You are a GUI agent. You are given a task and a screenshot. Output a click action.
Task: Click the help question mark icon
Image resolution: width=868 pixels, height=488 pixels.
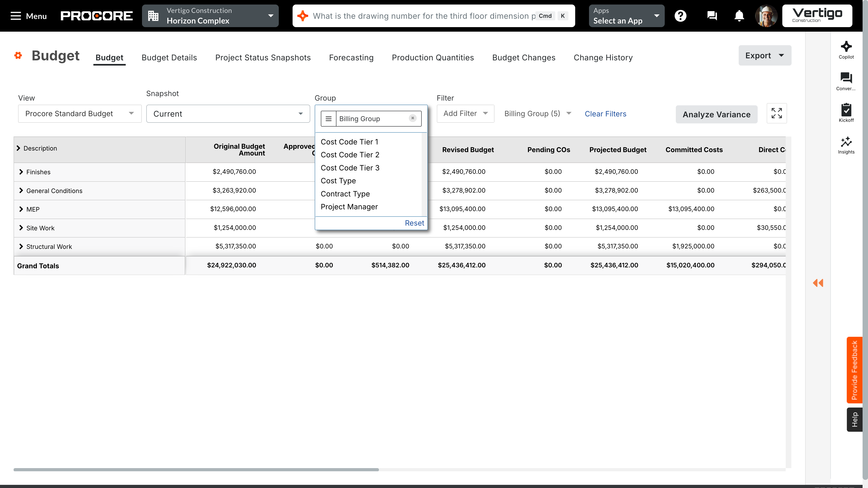pyautogui.click(x=680, y=16)
